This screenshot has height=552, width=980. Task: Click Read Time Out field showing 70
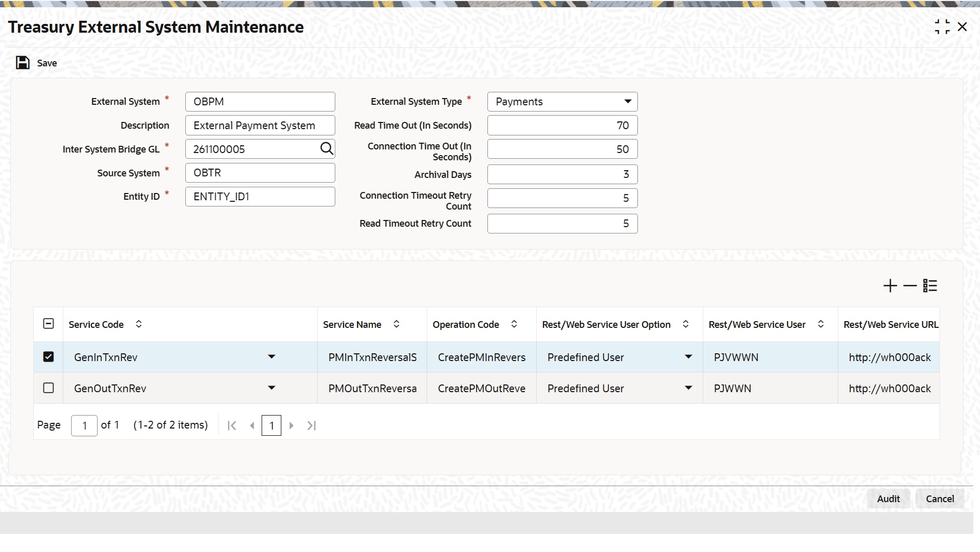click(563, 126)
